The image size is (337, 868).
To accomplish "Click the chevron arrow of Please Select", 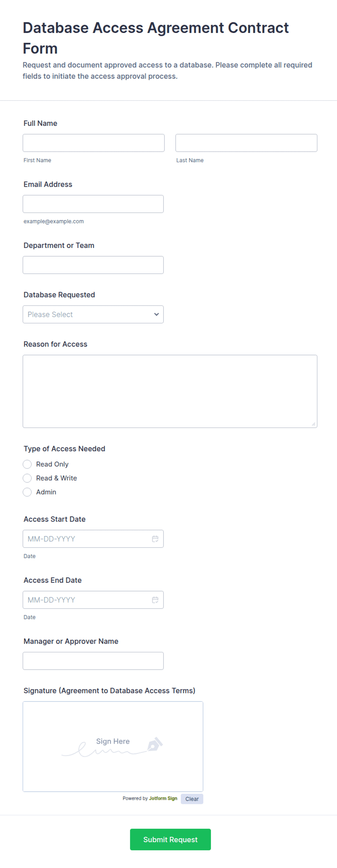I will click(x=157, y=314).
